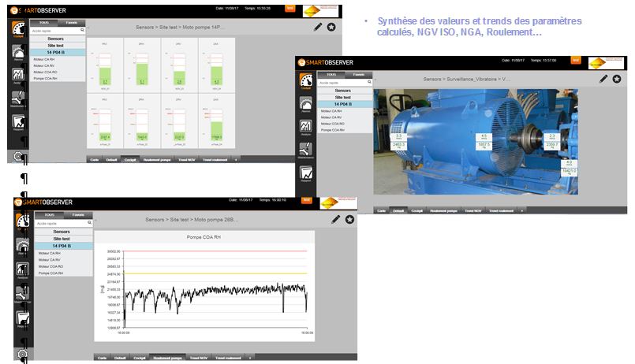Click favorite star icon in trend chart window
This screenshot has height=364, width=635.
pyautogui.click(x=349, y=219)
